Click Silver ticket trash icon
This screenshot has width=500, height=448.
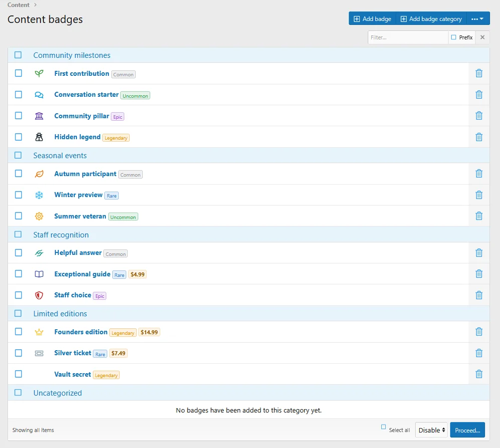point(479,353)
